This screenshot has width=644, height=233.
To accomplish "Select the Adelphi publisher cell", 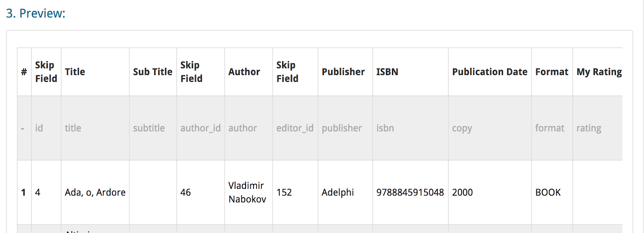I will click(x=337, y=192).
